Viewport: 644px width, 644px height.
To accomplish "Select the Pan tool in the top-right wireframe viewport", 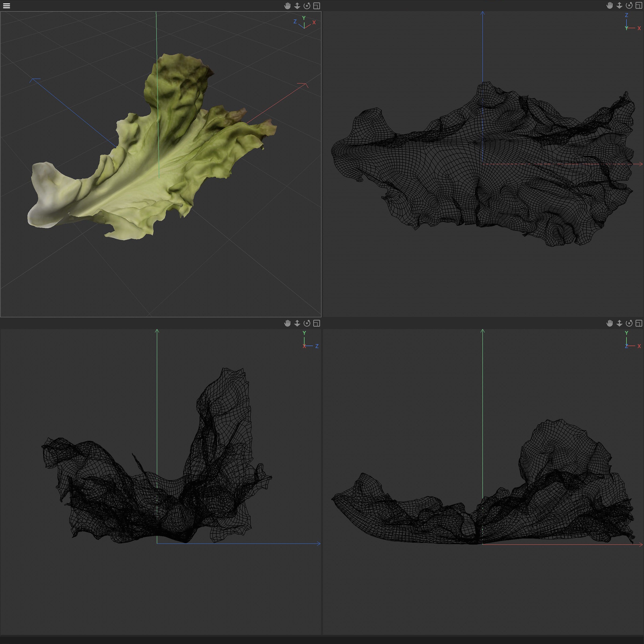I will coord(609,6).
